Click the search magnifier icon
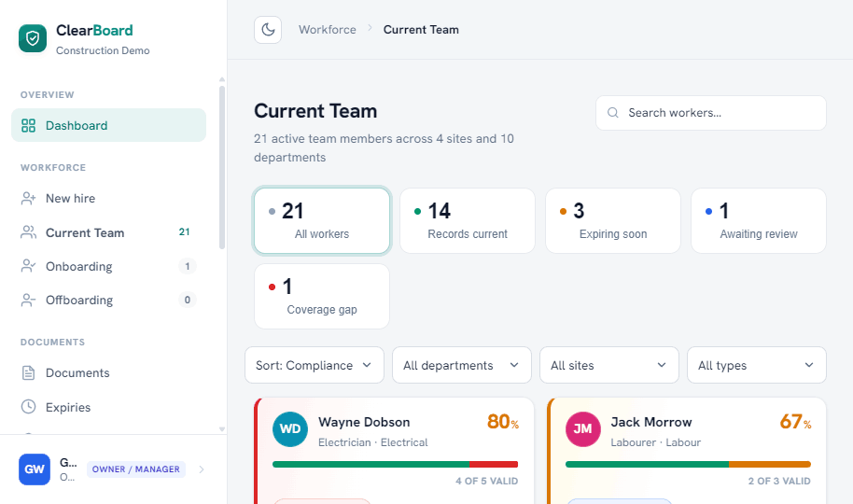The image size is (853, 504). point(613,113)
